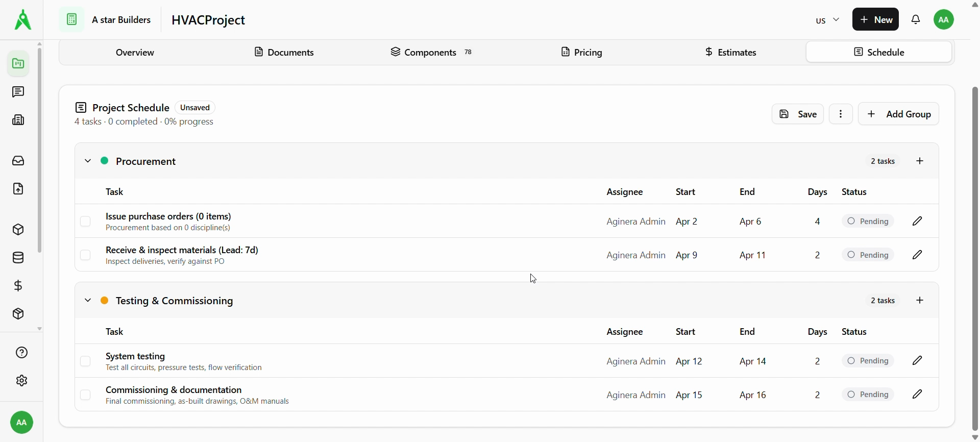Collapse Testing & Commissioning group

[88, 301]
